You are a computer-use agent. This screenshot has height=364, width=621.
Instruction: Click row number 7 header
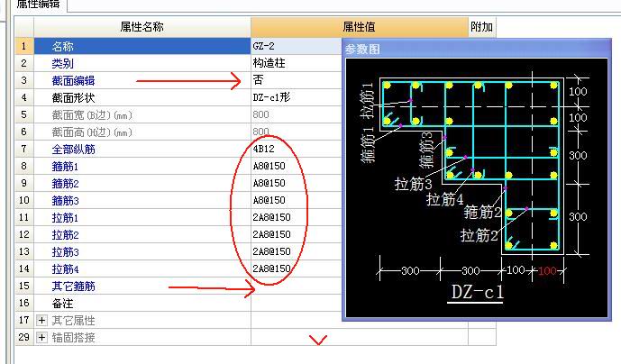coord(24,150)
